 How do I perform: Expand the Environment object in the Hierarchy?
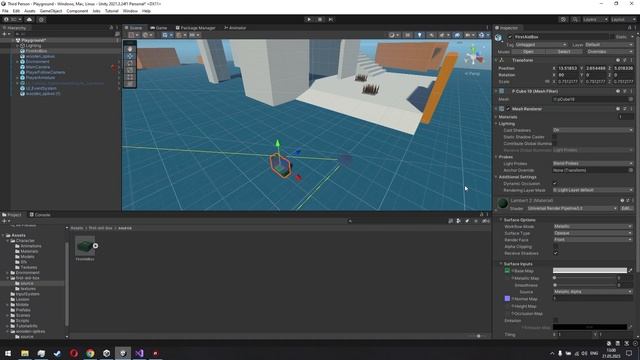17,62
